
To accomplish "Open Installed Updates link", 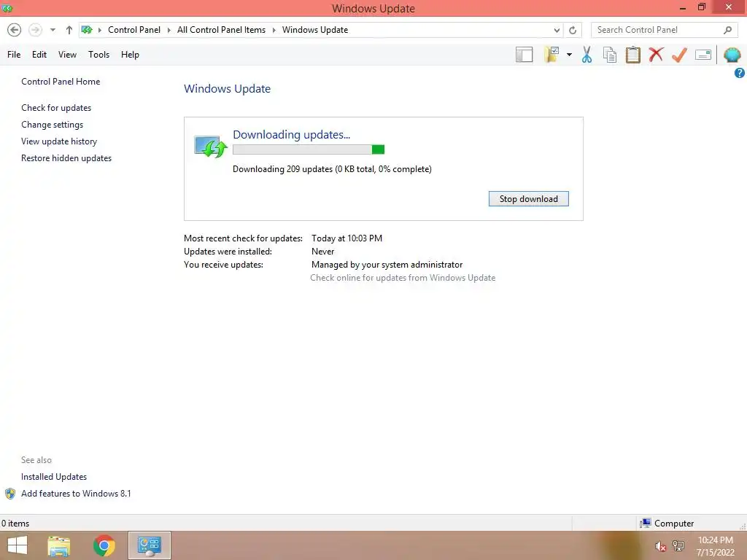I will click(54, 477).
